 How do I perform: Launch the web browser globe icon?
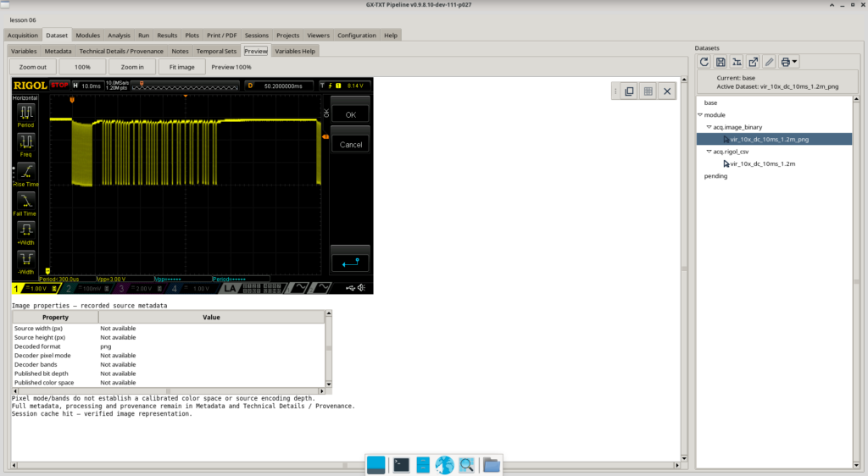point(444,466)
